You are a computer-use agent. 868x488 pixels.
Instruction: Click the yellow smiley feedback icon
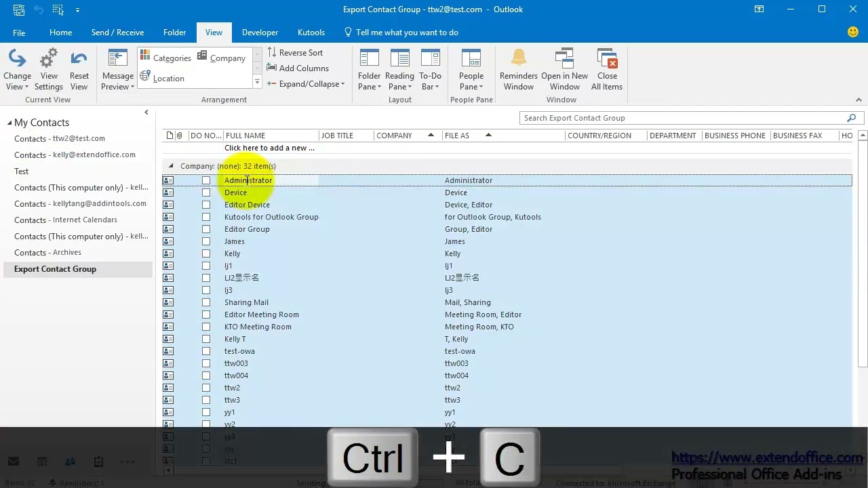[853, 32]
